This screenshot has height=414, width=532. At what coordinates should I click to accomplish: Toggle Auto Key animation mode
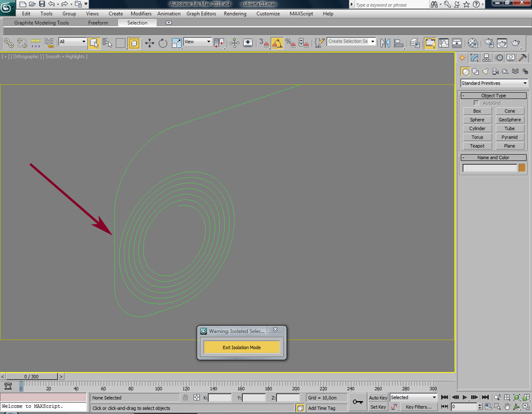point(378,397)
